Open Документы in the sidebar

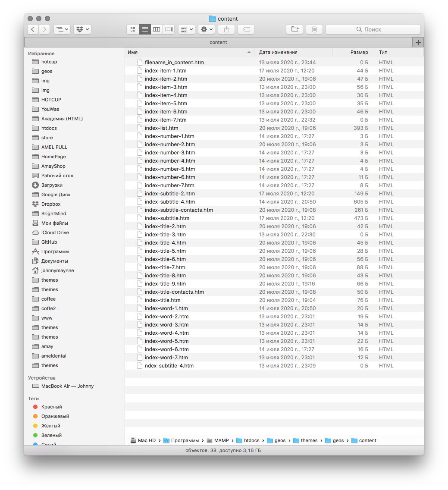55,261
